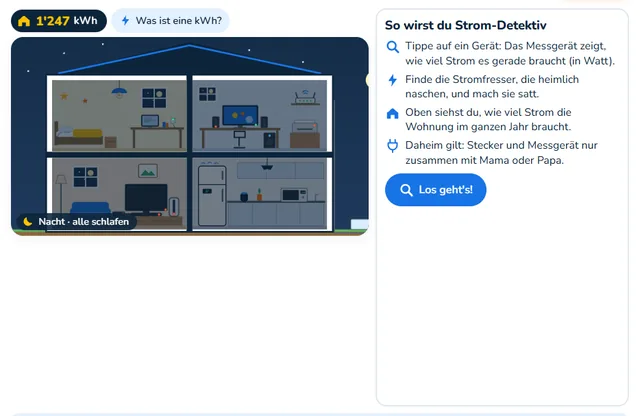Tap the WiFi router on the shelf
Screen dimensions: 640x416
[x=305, y=97]
